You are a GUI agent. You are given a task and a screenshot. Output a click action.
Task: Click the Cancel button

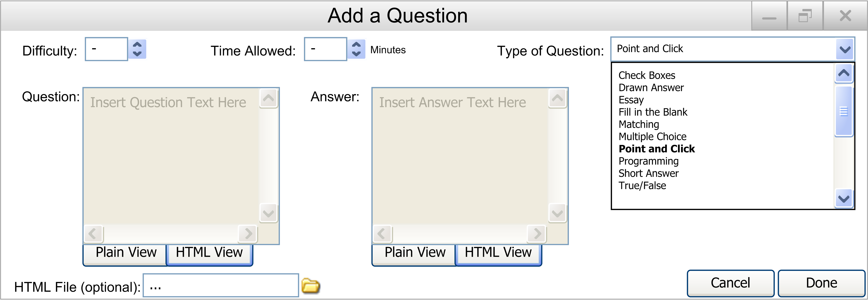pos(731,283)
